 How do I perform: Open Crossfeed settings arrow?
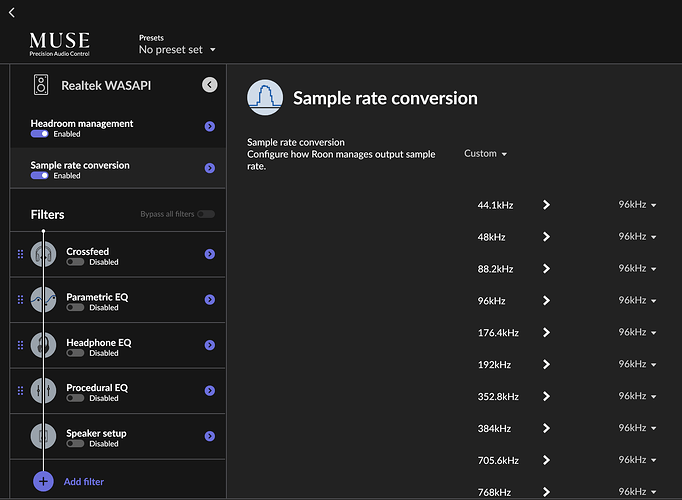pyautogui.click(x=210, y=254)
